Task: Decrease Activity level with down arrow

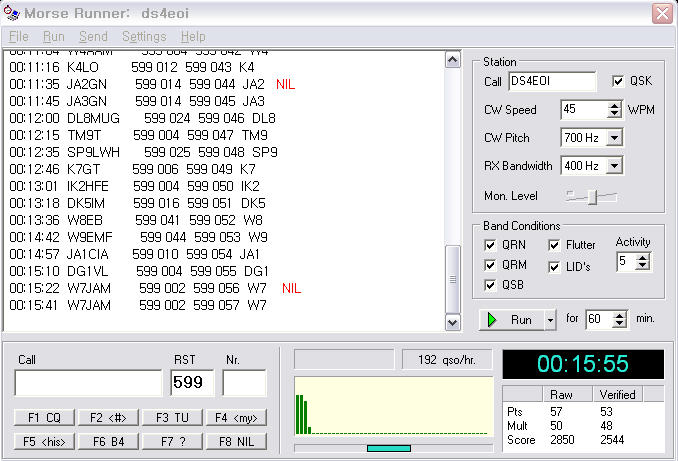Action: point(643,266)
